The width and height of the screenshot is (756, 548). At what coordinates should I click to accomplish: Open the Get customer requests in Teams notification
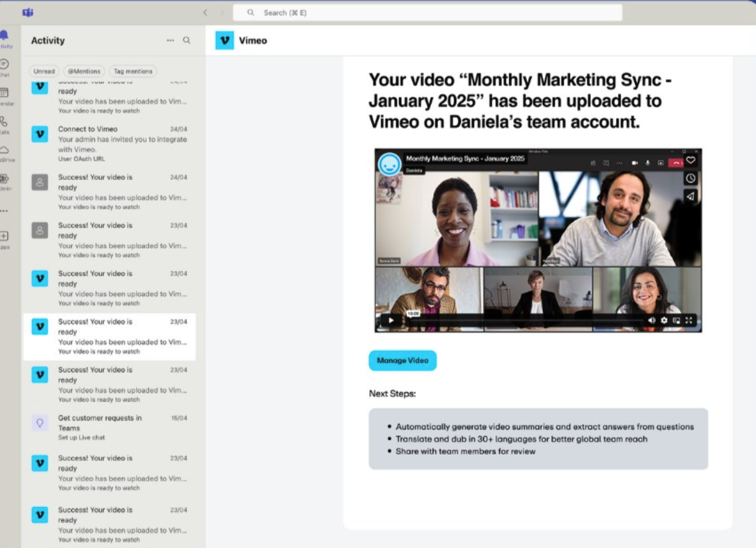[x=109, y=427]
